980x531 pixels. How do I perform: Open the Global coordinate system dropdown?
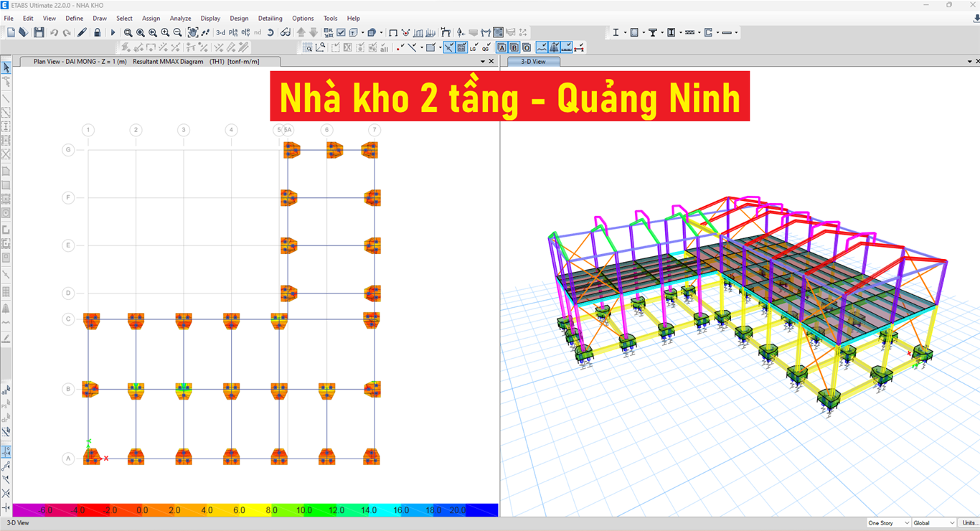tap(934, 523)
